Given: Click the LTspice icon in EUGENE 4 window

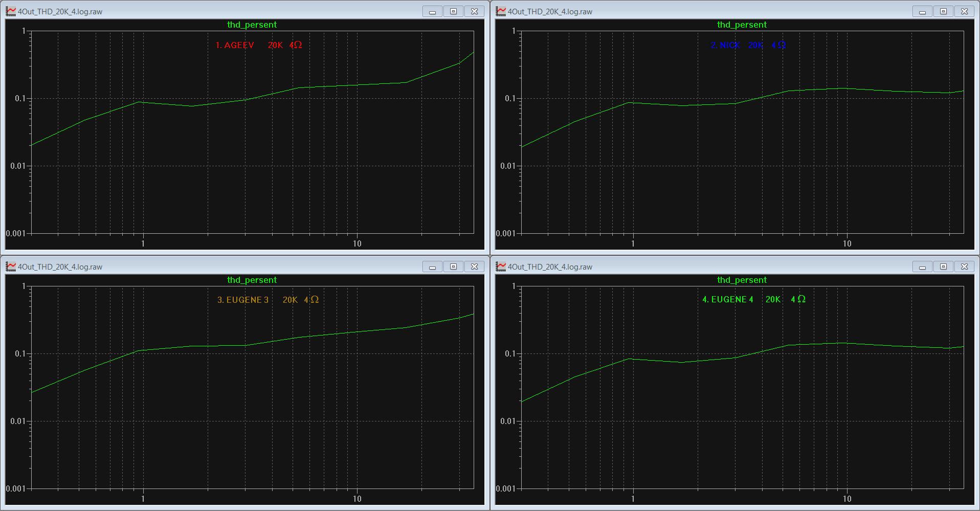Looking at the screenshot, I should [501, 266].
